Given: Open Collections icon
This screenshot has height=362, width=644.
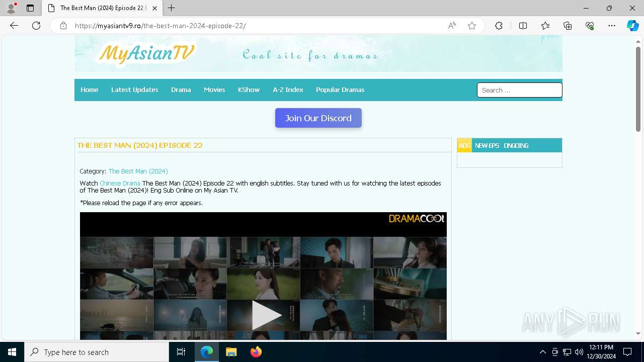Looking at the screenshot, I should [x=568, y=26].
